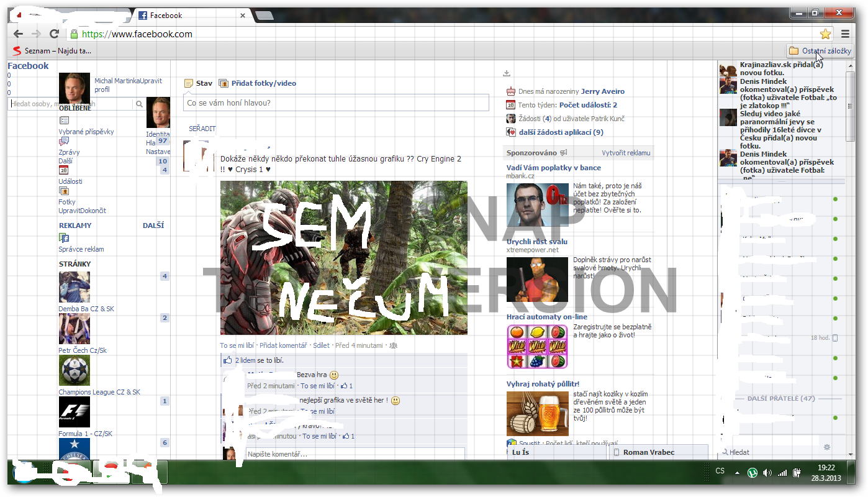
Task: Click the Co se vám honí hlavou? box
Action: 336,103
